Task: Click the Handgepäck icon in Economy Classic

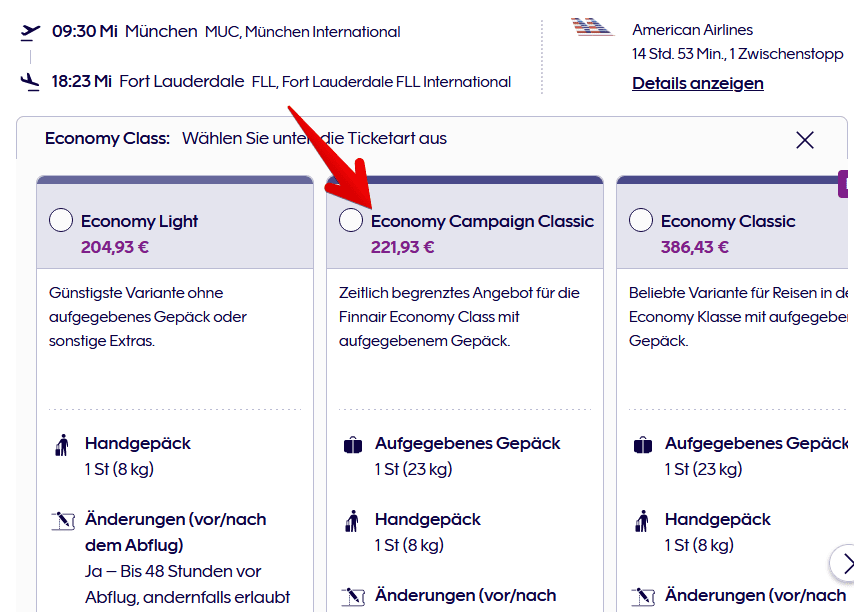Action: tap(642, 521)
